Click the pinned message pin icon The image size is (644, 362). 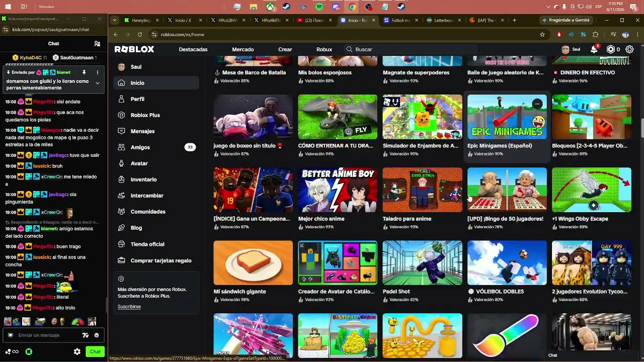pos(85,73)
